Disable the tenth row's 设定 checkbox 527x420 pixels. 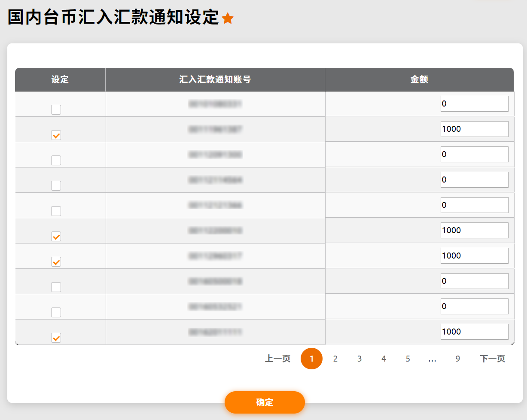point(56,338)
